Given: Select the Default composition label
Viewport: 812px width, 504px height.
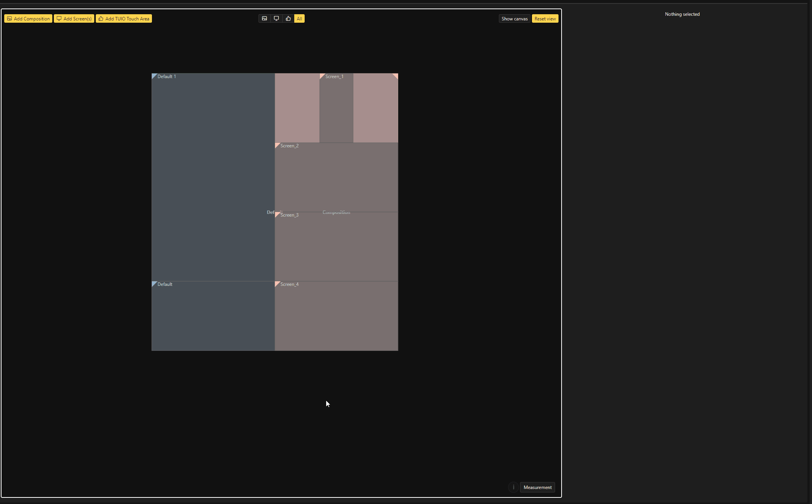Looking at the screenshot, I should [x=165, y=284].
